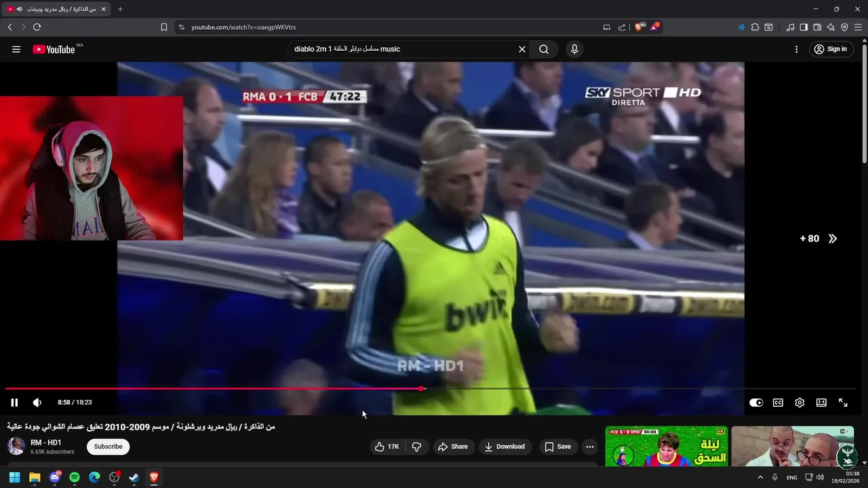
Task: Show hidden system tray icons
Action: [760, 477]
